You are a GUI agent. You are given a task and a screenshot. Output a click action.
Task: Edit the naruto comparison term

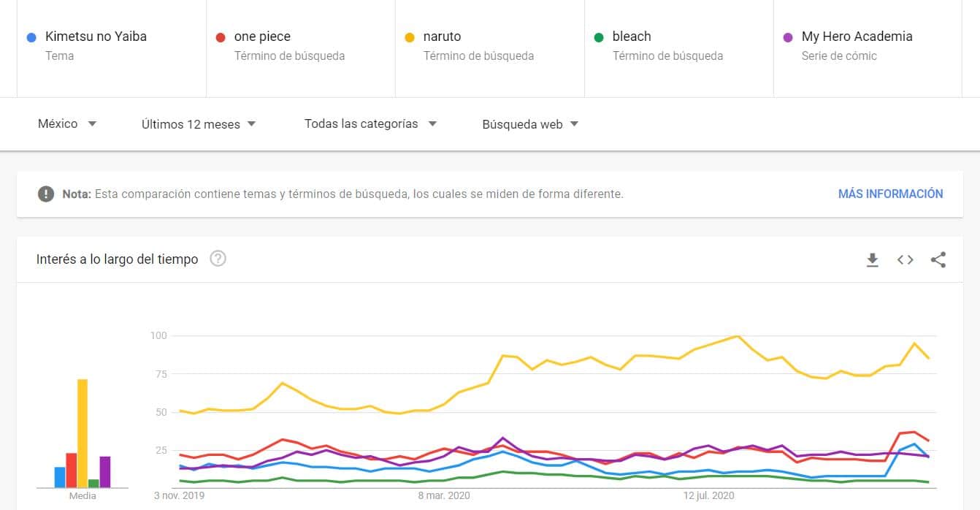tap(442, 37)
